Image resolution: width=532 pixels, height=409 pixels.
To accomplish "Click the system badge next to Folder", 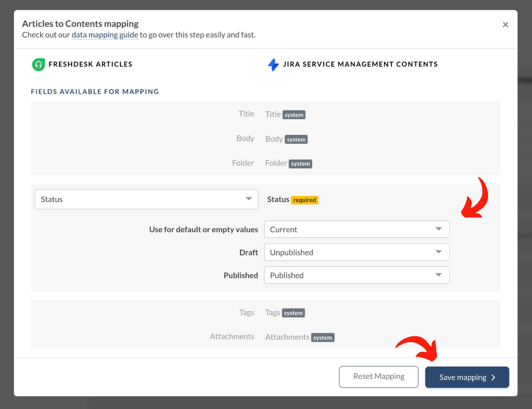I will (x=300, y=164).
